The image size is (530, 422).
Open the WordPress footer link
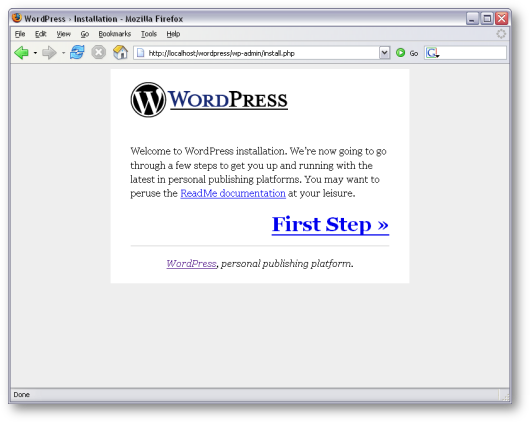[191, 263]
